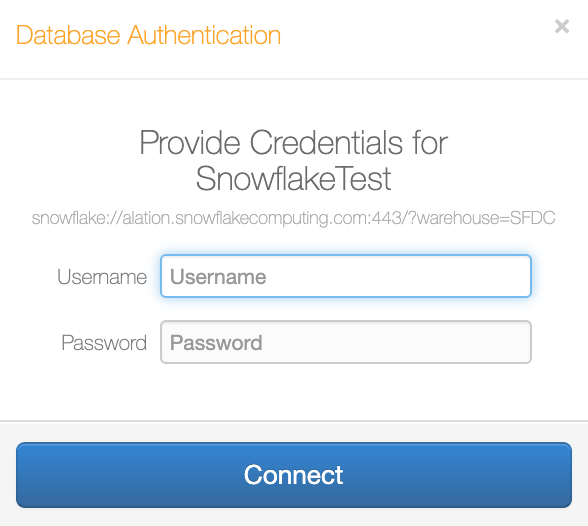Screen dimensions: 588x526
Task: Click the Database Authentication title
Action: (x=148, y=35)
